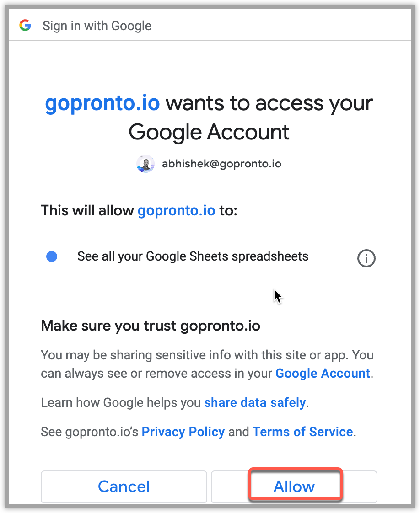Click the "Learn how Google helps you" text
This screenshot has width=420, height=513.
[x=120, y=402]
